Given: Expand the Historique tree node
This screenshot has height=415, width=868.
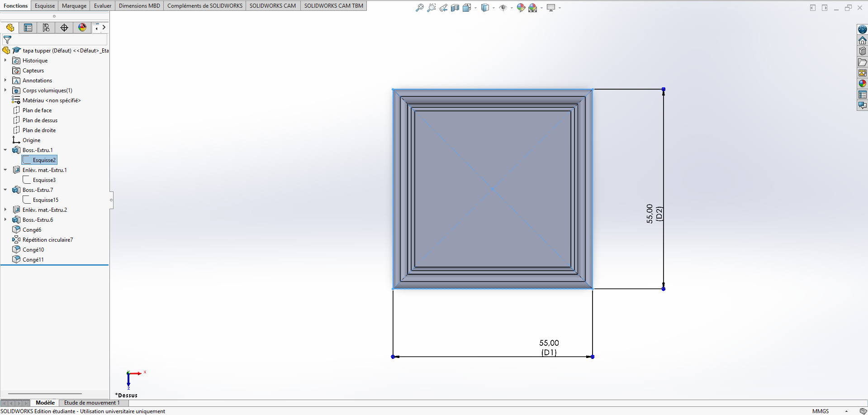Looking at the screenshot, I should (5, 60).
